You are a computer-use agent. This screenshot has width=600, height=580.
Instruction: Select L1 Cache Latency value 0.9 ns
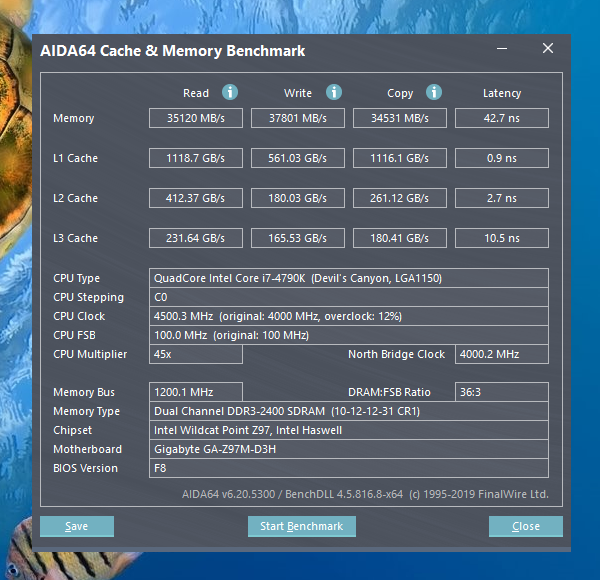click(x=502, y=158)
